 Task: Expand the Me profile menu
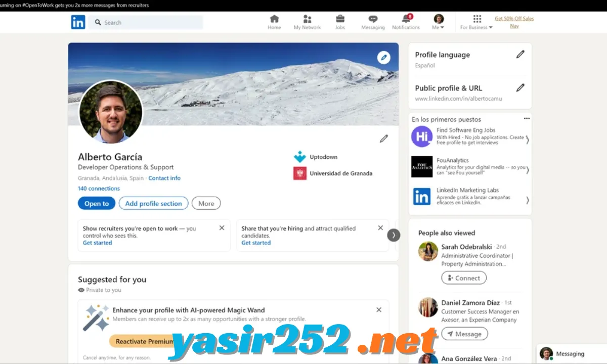click(439, 22)
